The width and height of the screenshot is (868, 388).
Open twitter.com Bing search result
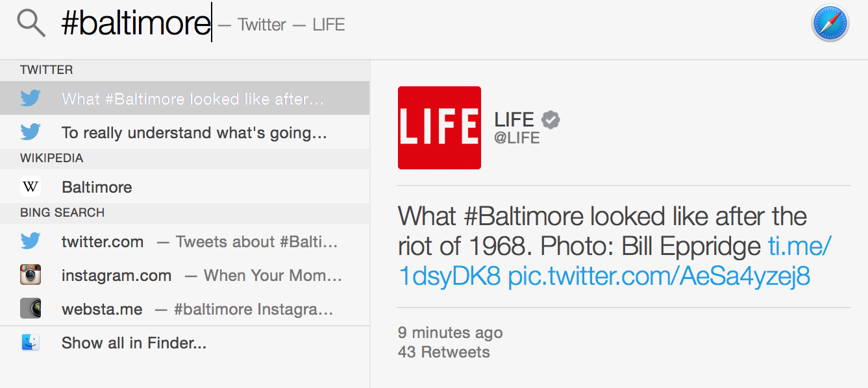tap(103, 242)
